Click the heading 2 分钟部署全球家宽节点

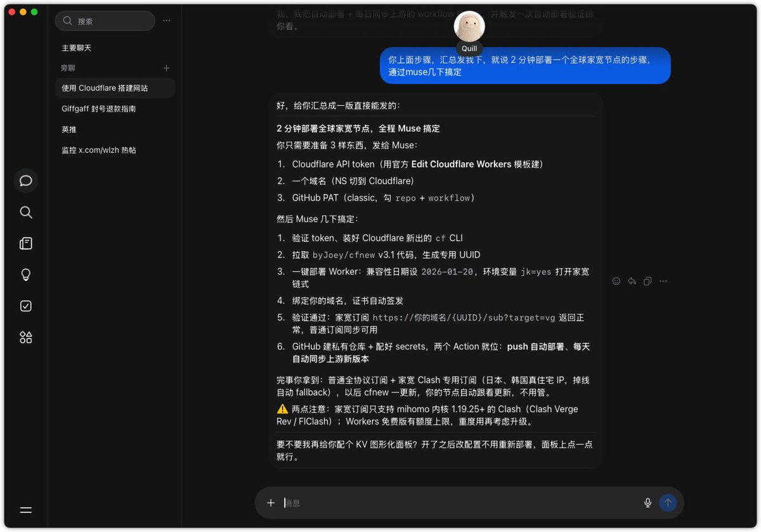coord(358,129)
